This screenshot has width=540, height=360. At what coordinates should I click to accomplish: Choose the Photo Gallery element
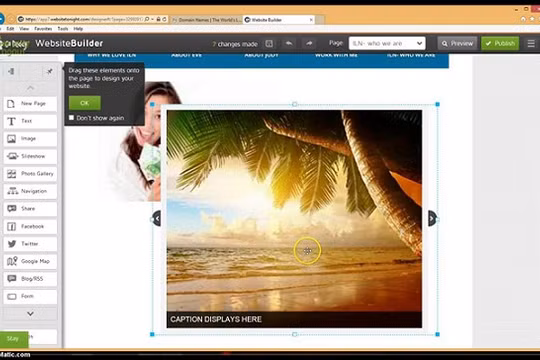point(30,174)
